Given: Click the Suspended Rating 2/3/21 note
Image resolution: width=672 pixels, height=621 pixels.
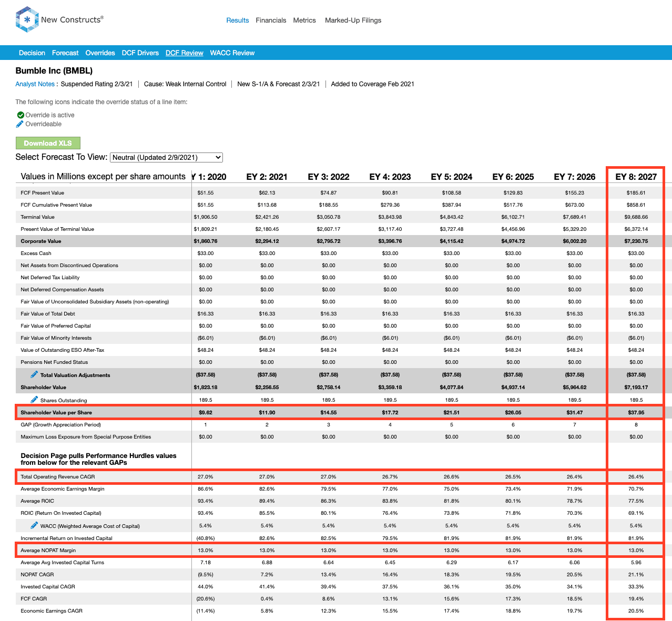Looking at the screenshot, I should coord(97,84).
